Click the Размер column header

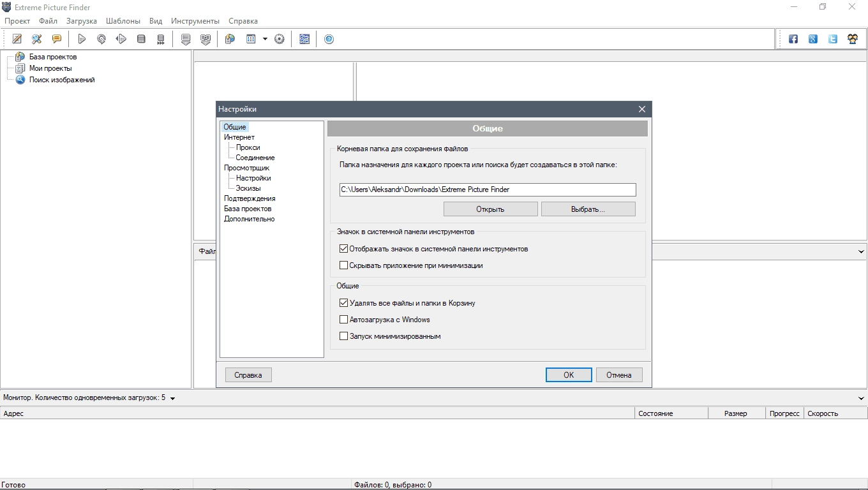point(737,413)
